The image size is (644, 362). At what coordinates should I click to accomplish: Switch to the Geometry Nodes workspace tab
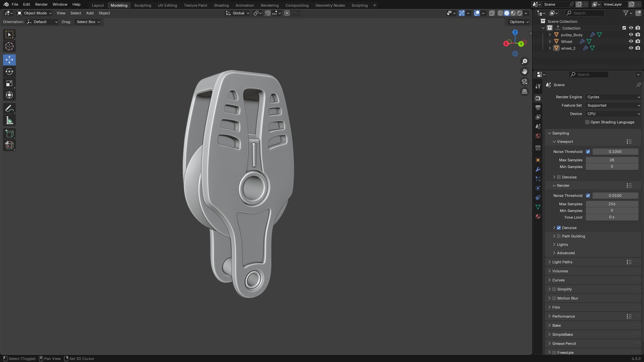(x=330, y=5)
